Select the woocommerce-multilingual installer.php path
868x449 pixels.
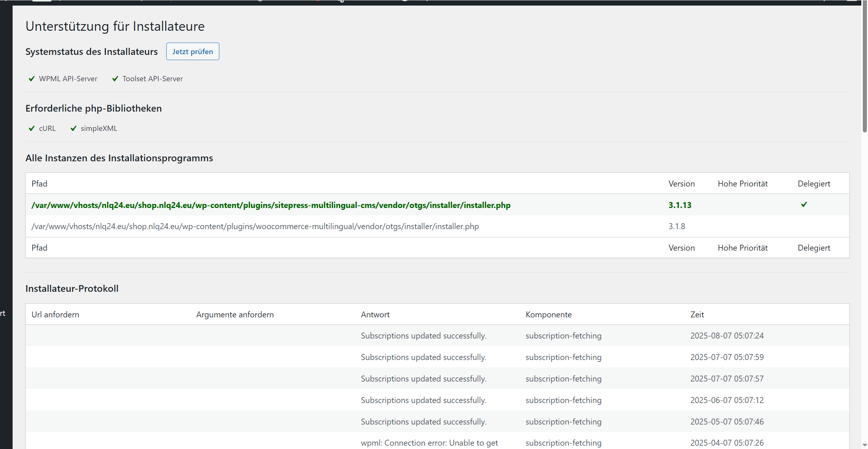pyautogui.click(x=255, y=226)
